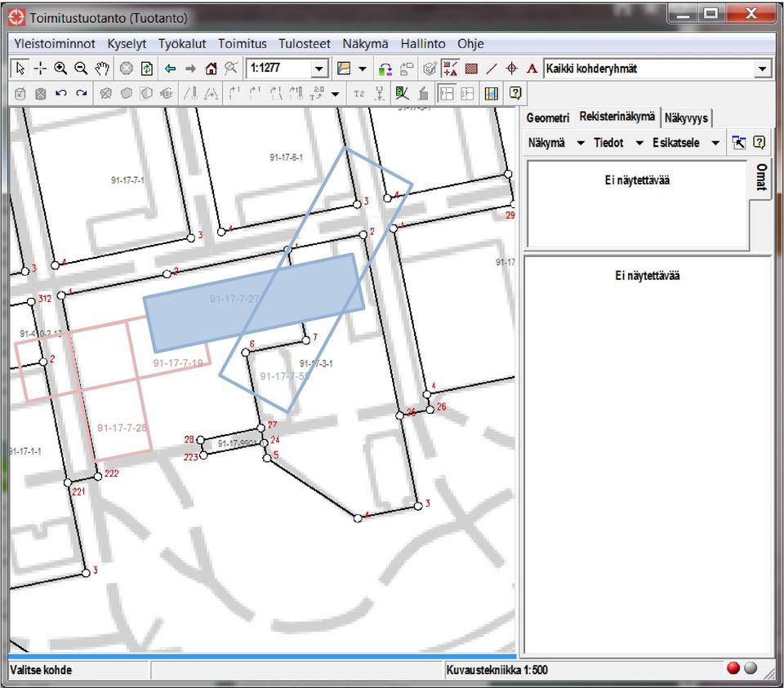Click parcel label 91-17-7-19 on map
This screenshot has width=784, height=688.
178,362
